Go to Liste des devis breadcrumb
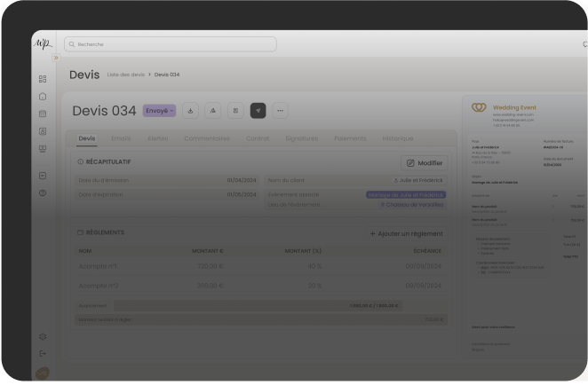 [x=125, y=75]
